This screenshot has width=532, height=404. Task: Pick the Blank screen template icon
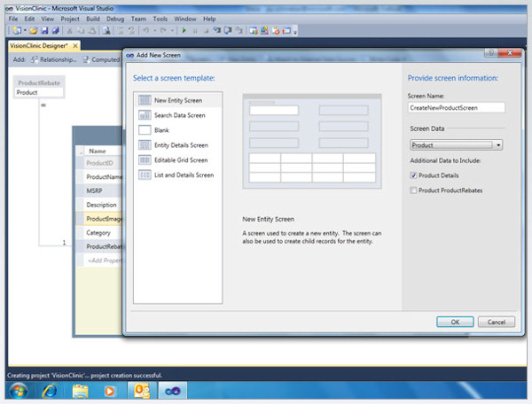click(144, 130)
